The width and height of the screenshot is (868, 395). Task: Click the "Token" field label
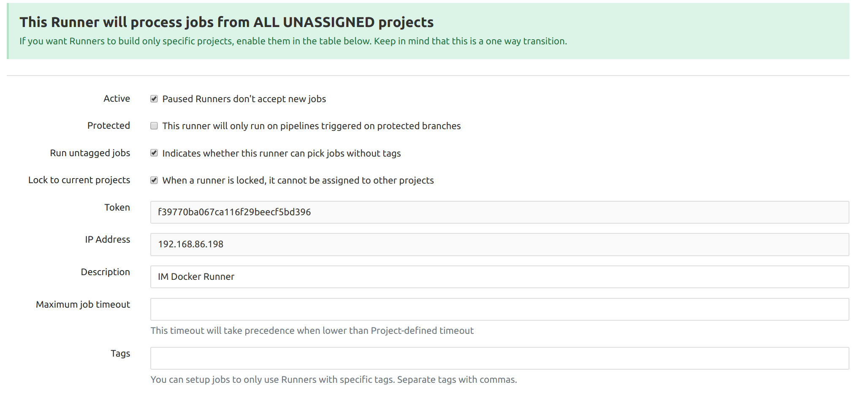click(x=117, y=208)
